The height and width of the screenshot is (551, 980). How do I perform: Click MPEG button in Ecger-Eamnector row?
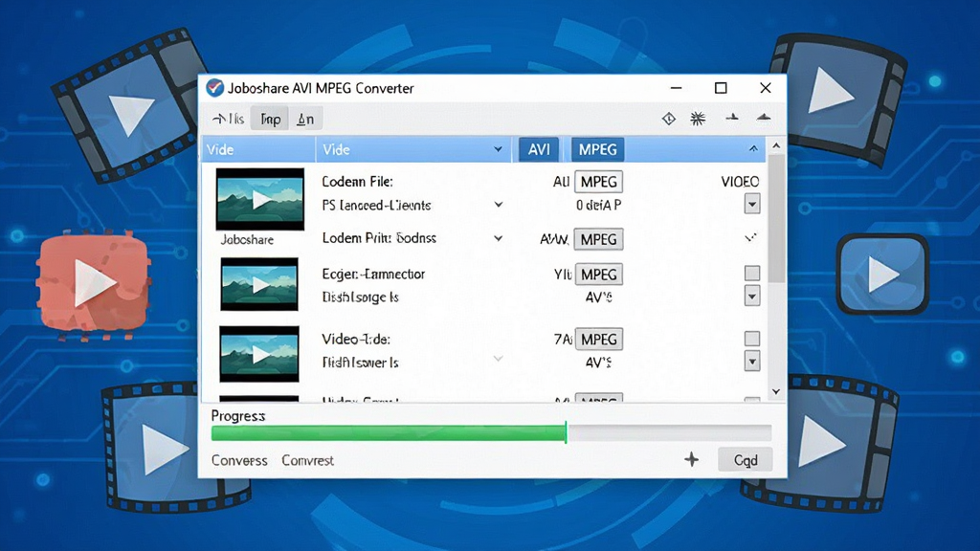point(599,275)
